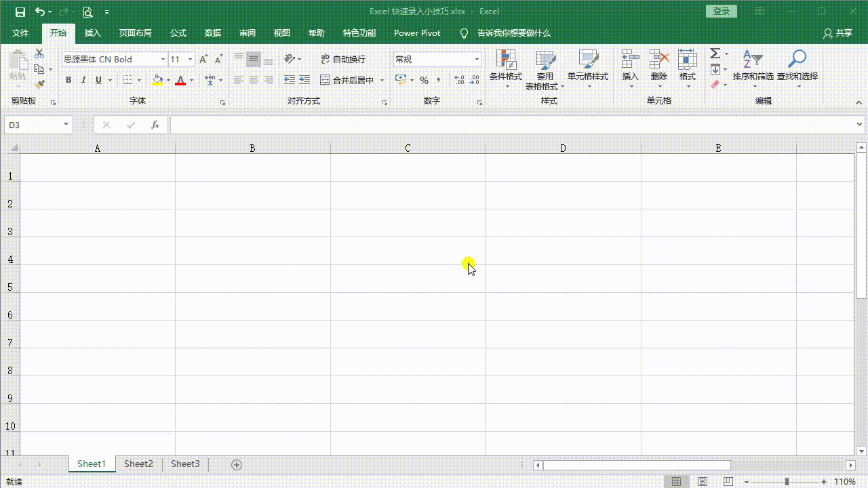Click the zoom in plus control
868x488 pixels.
pyautogui.click(x=823, y=480)
